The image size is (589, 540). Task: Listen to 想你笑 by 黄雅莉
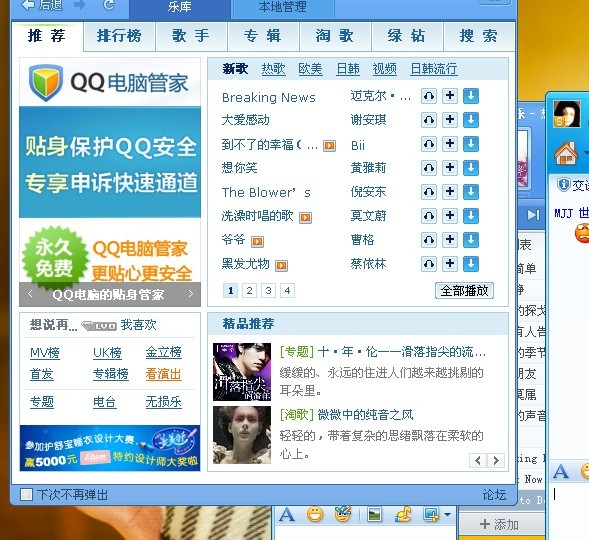pos(429,168)
